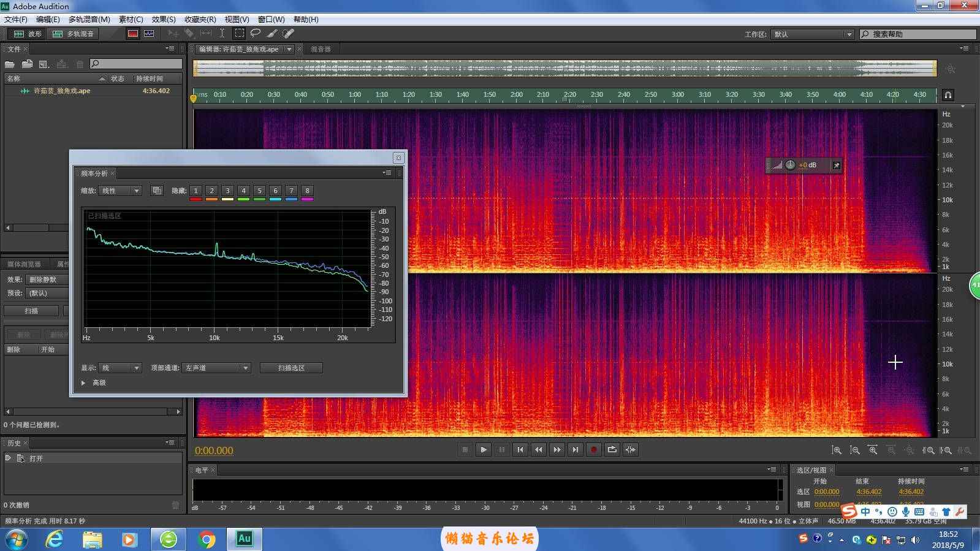
Task: Open the 帮助(H) menu
Action: pos(306,19)
